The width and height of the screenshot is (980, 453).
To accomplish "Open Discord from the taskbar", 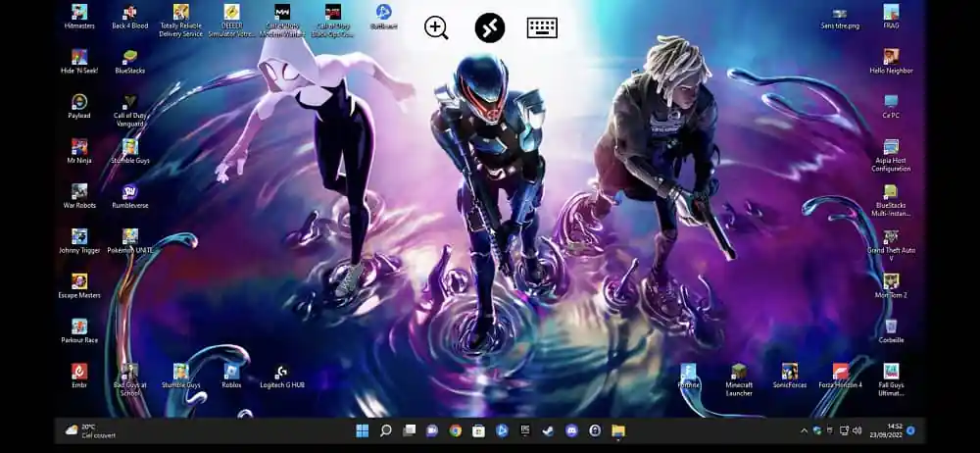I will pyautogui.click(x=571, y=430).
